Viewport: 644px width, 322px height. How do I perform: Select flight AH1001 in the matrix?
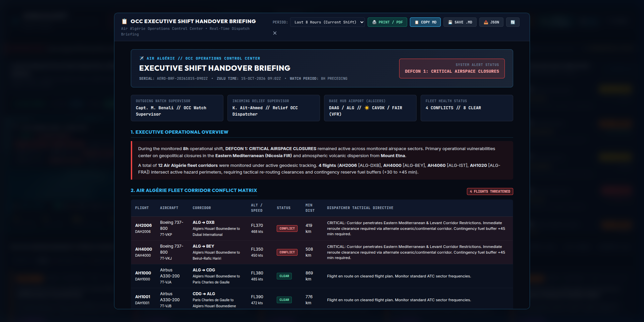pyautogui.click(x=143, y=297)
